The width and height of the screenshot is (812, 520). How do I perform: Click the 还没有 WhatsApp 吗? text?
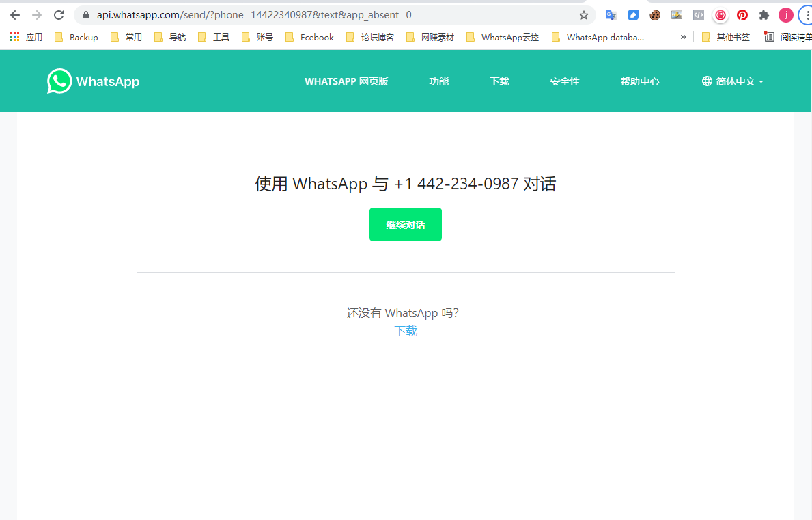click(402, 313)
